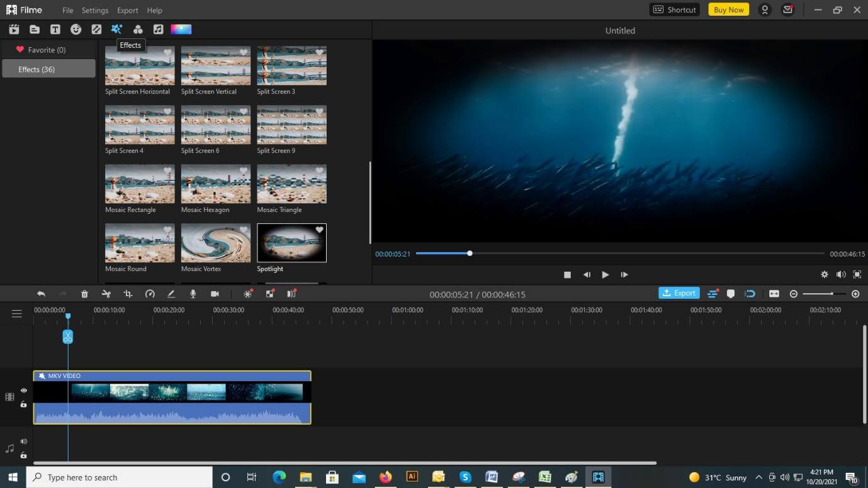
Task: Select the Crop tool icon
Action: (x=128, y=294)
